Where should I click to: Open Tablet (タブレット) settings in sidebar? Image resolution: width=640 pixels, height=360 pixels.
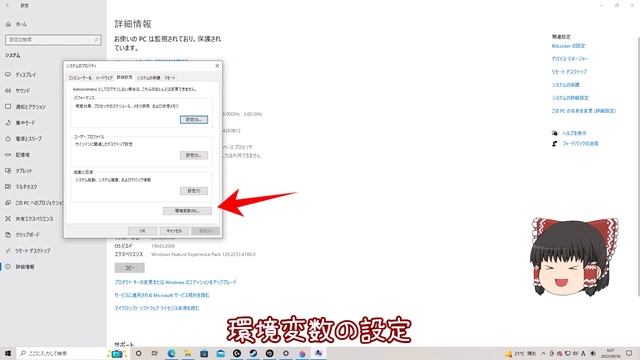click(19, 171)
